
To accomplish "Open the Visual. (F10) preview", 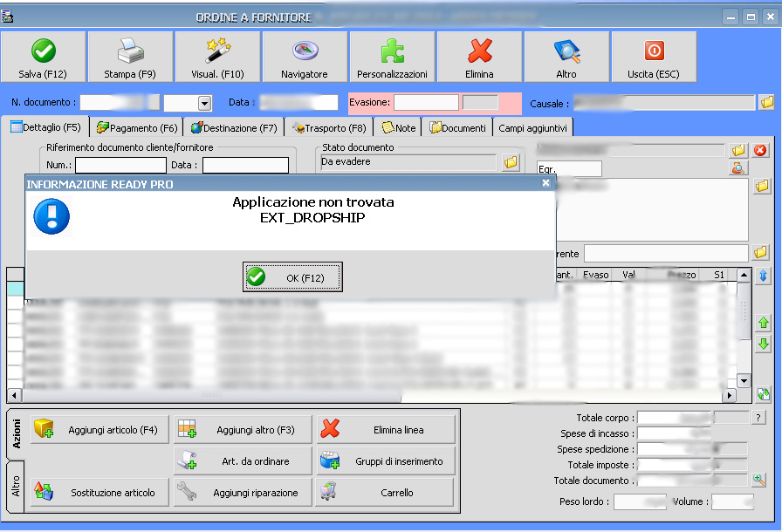I will tap(217, 57).
